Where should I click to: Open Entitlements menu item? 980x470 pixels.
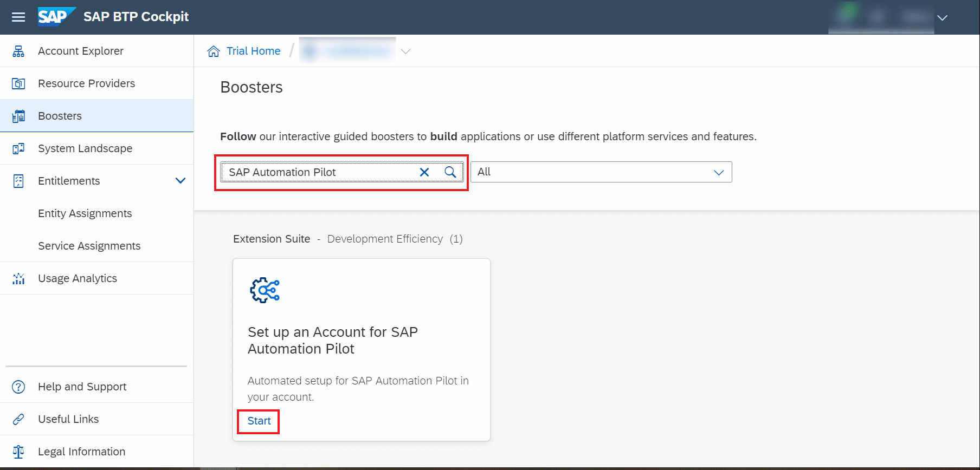pyautogui.click(x=69, y=181)
